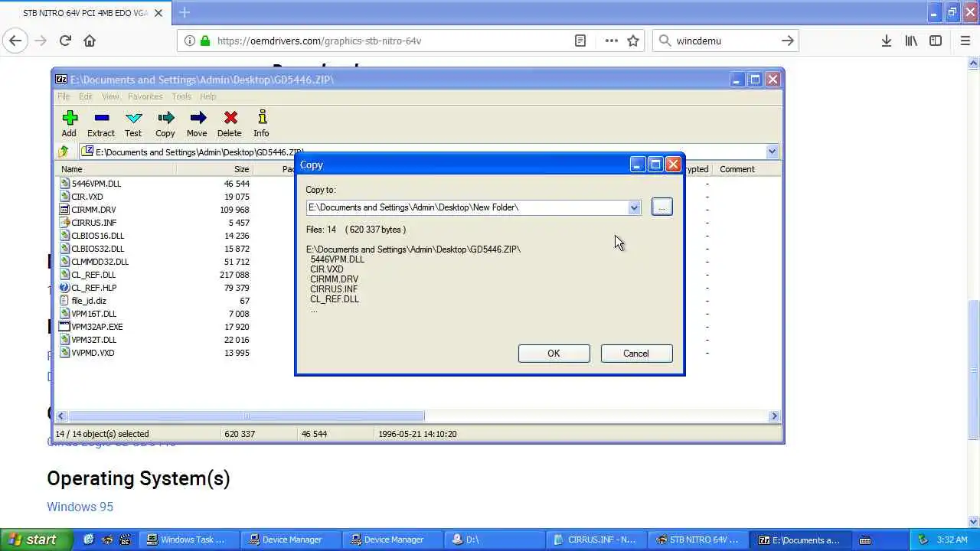This screenshot has width=980, height=551.
Task: Click the Windows 95 link on the webpage
Action: point(80,507)
